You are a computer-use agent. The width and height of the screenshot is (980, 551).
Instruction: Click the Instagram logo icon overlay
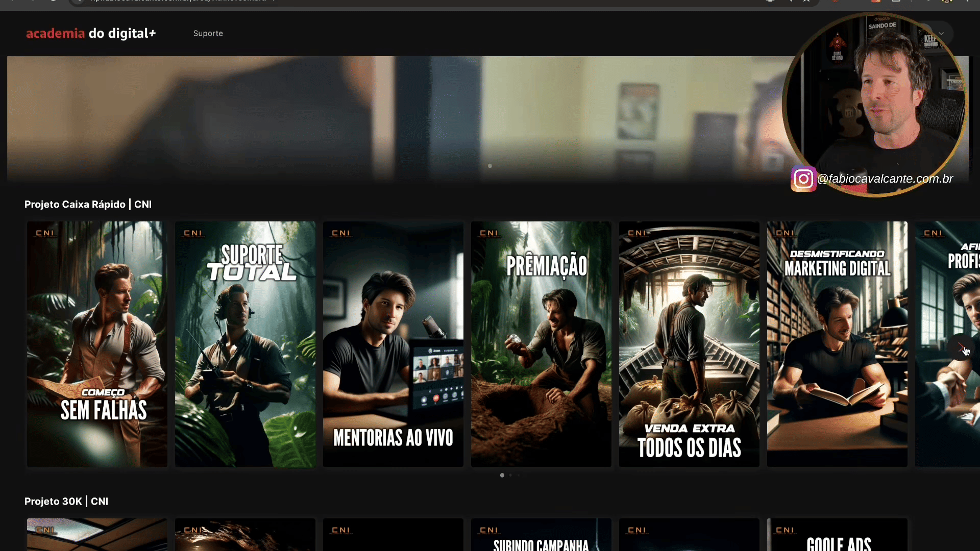point(803,179)
